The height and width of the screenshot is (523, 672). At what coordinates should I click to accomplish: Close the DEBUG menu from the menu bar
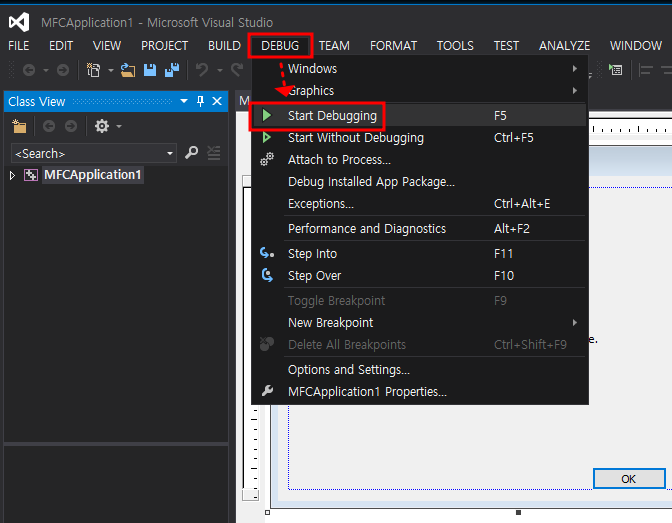pyautogui.click(x=280, y=45)
